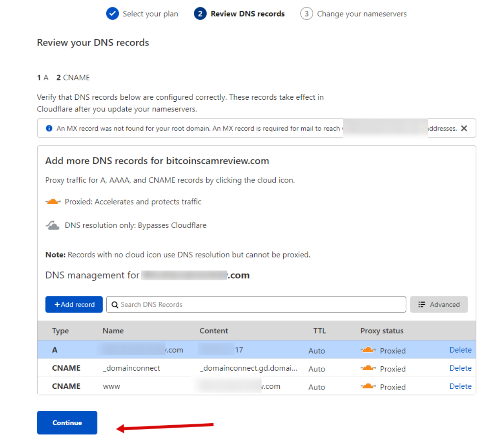The image size is (501, 448).
Task: Click the Auto TTL in the _domainconnect row
Action: [317, 369]
